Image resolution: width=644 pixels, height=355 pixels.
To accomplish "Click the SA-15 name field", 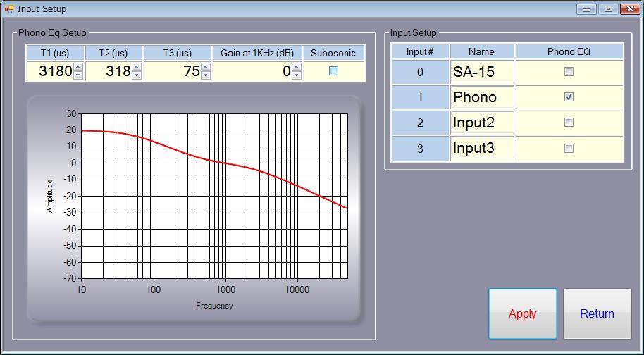I will (x=482, y=72).
